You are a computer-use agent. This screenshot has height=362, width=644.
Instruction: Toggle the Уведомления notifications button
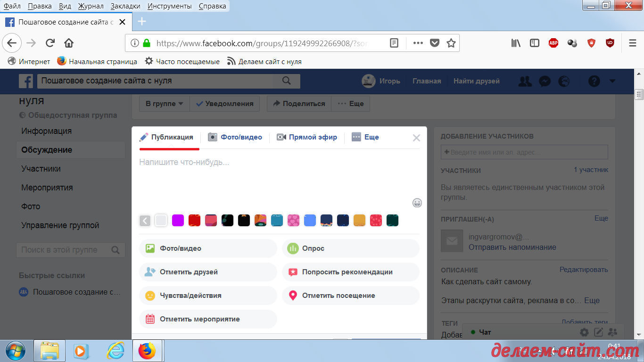[225, 104]
